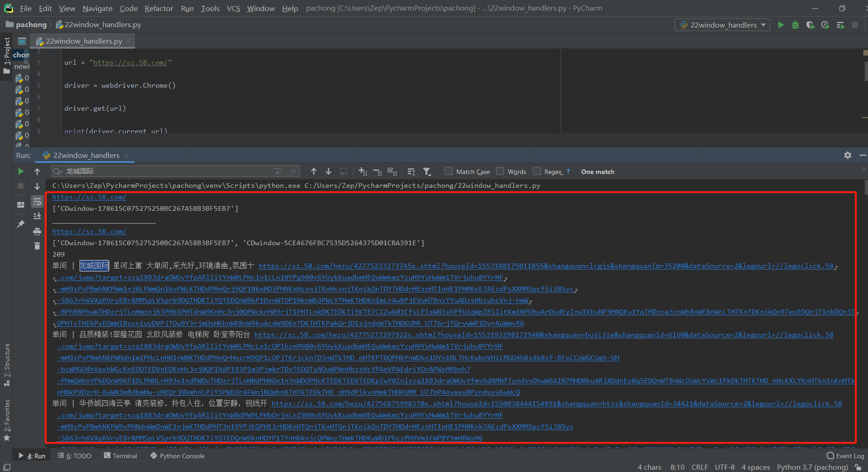Open the 22window_handlers run configuration dropdown
Screen dimensions: 868x472
722,25
